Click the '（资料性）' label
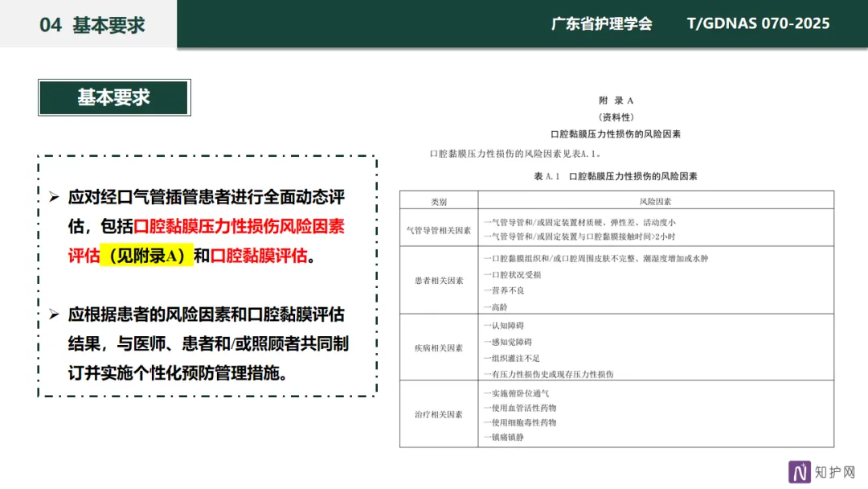Viewport: 868px width, 489px height. point(616,117)
